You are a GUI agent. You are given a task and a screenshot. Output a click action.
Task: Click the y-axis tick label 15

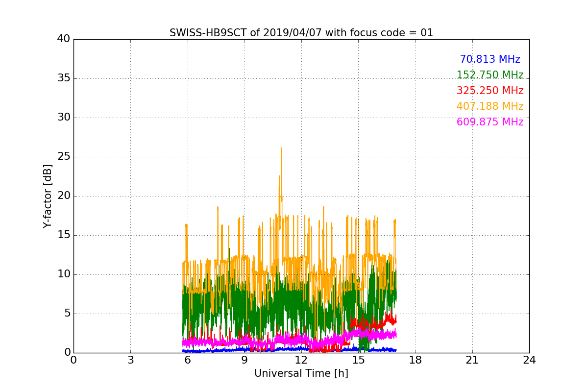click(64, 235)
